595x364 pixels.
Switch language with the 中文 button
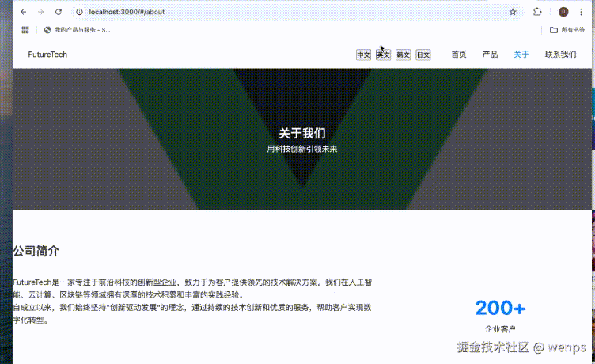coord(363,55)
